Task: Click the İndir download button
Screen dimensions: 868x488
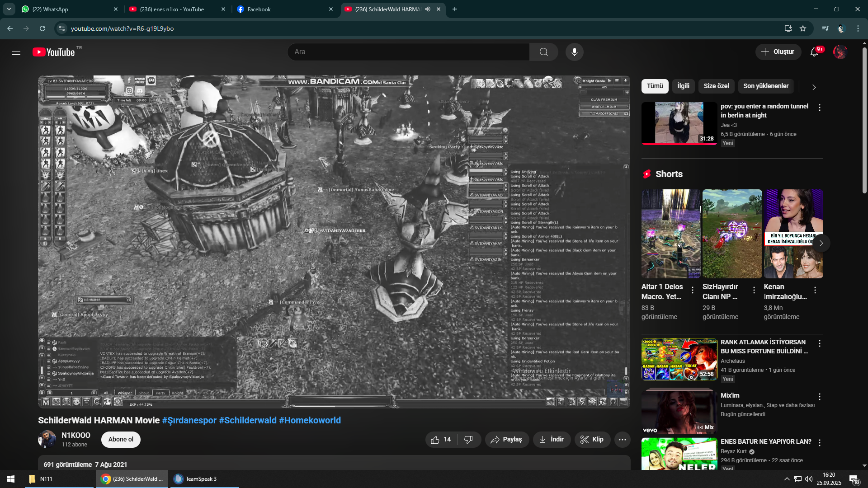Action: tap(552, 439)
